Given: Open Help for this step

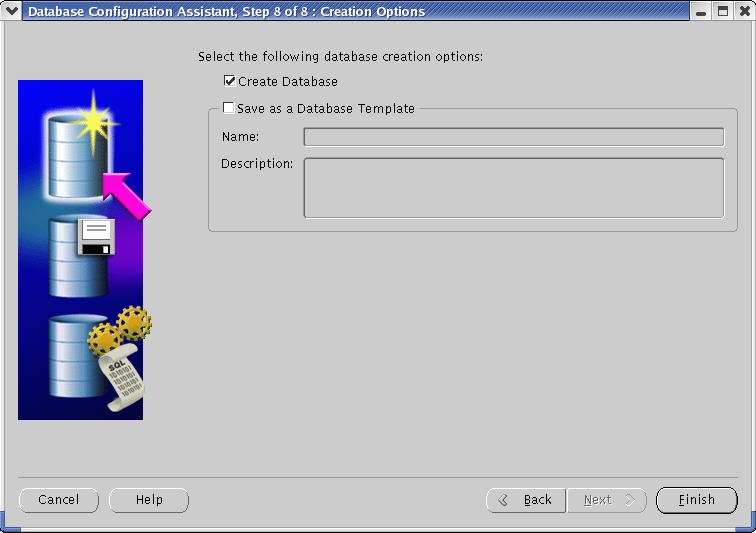Looking at the screenshot, I should click(149, 500).
